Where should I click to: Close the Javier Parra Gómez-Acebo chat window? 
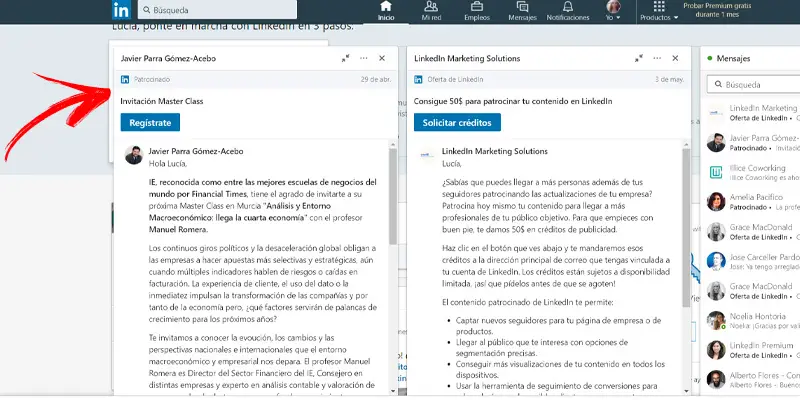tap(382, 58)
